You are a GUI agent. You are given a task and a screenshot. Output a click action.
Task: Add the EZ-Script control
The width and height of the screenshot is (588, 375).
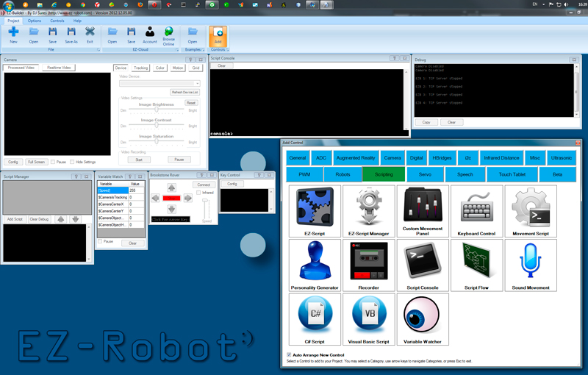tap(315, 211)
